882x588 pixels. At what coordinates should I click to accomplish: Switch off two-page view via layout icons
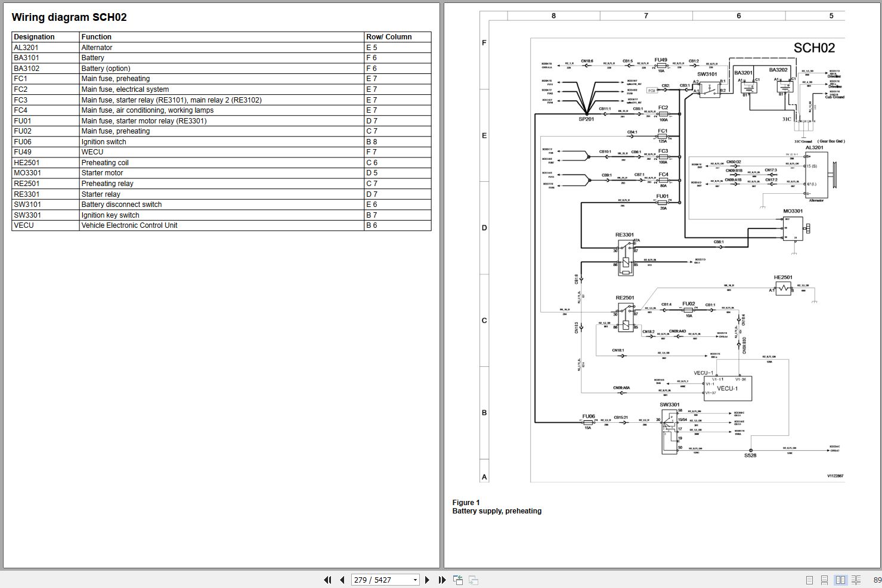tap(810, 579)
